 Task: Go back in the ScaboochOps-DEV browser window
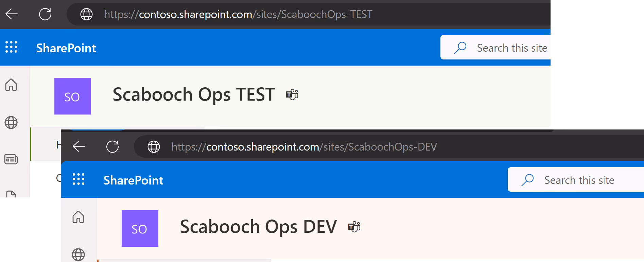coord(79,146)
